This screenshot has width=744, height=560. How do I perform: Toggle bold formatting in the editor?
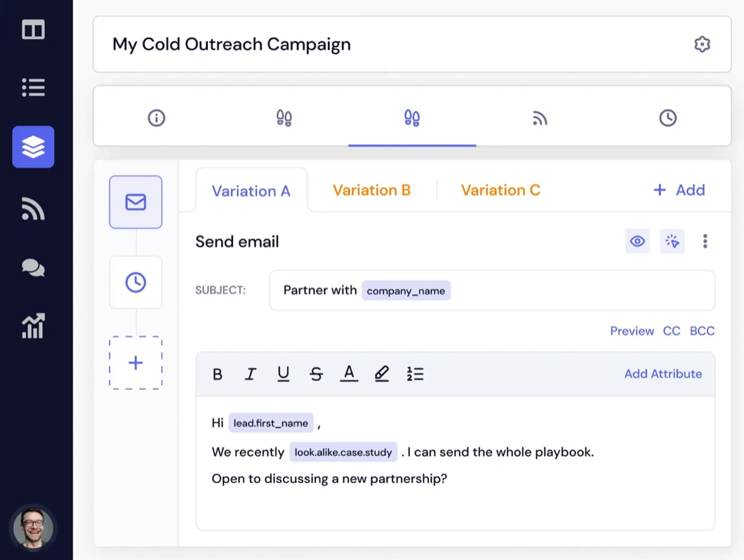(x=218, y=373)
